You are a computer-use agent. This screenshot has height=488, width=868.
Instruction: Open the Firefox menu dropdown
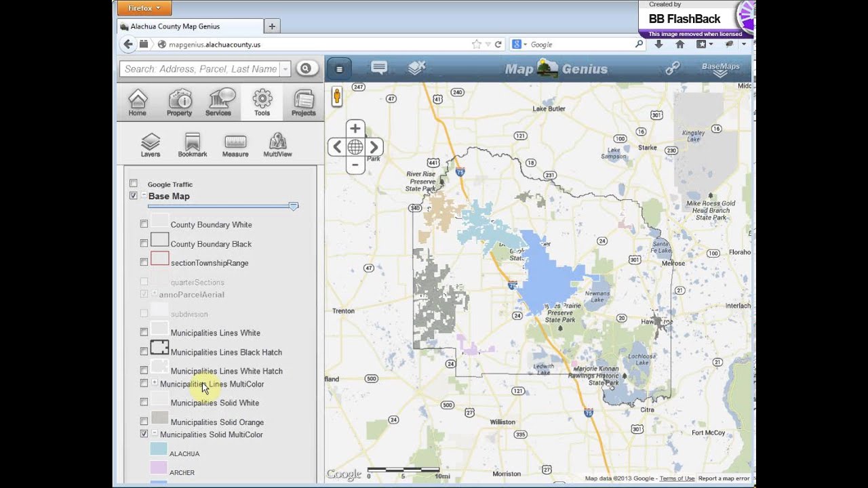(x=144, y=8)
